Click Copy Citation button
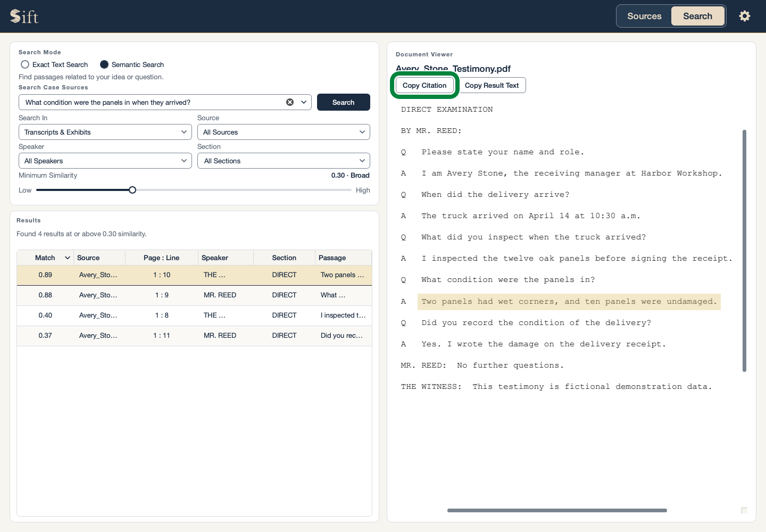 [x=424, y=85]
